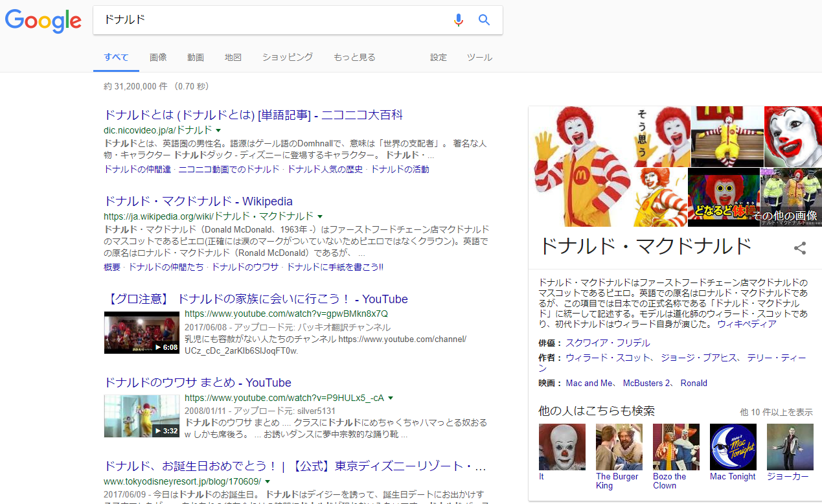The height and width of the screenshot is (504, 822).
Task: Click the upload date 2008/01/11 text
Action: point(206,411)
